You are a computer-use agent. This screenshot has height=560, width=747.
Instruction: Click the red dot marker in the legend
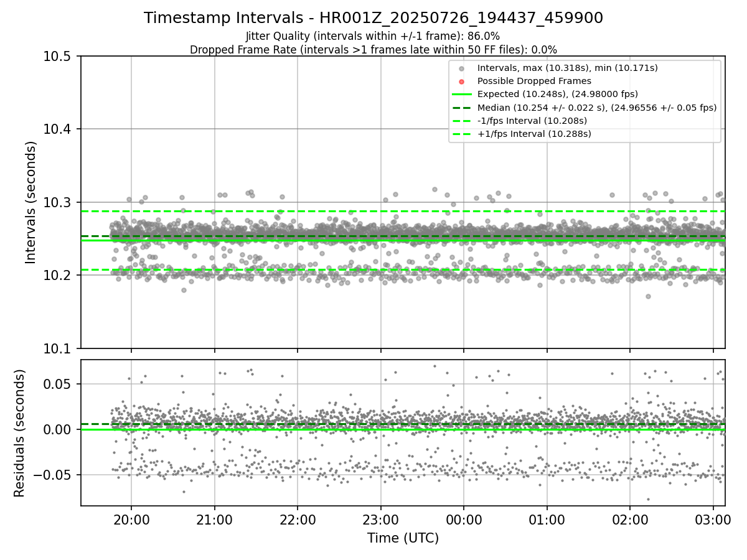pos(461,82)
